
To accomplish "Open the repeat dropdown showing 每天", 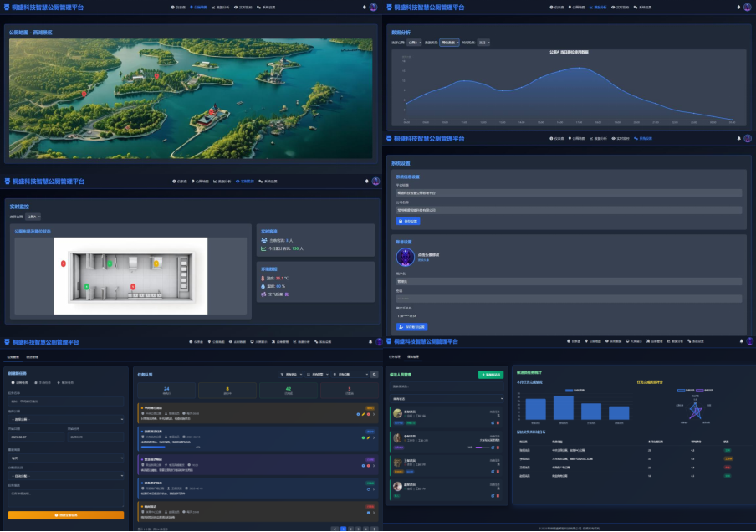I will tap(66, 458).
